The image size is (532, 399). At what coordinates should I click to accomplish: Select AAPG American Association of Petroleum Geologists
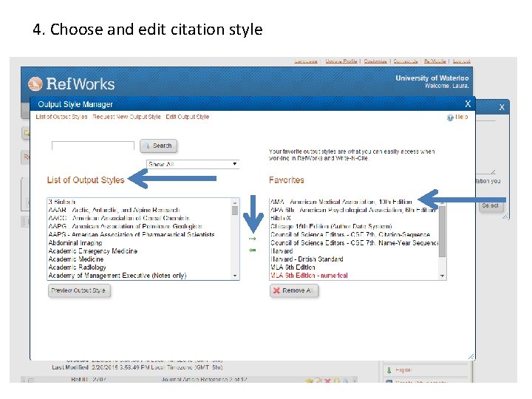[125, 226]
